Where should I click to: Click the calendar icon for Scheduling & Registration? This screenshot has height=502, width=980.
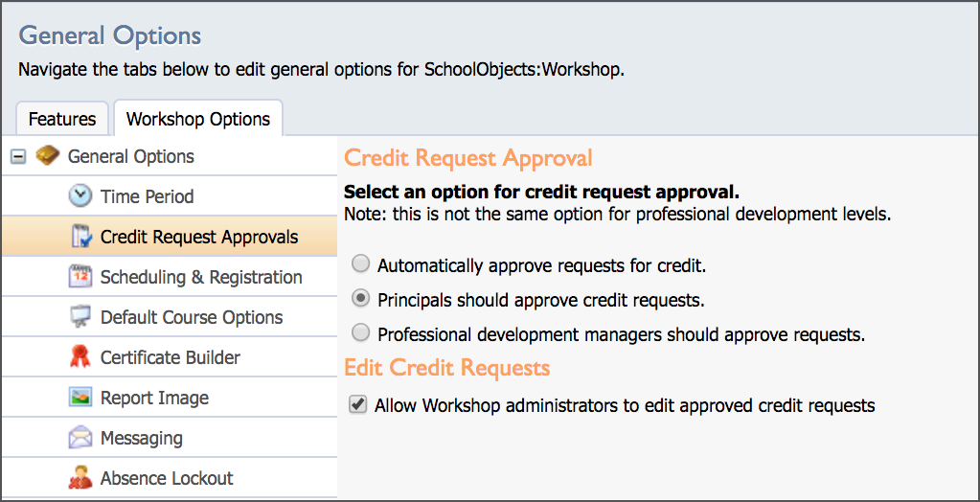click(x=80, y=277)
